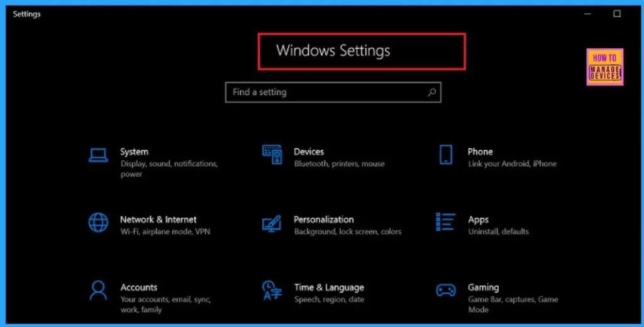Open System settings via laptop icon

pyautogui.click(x=98, y=155)
